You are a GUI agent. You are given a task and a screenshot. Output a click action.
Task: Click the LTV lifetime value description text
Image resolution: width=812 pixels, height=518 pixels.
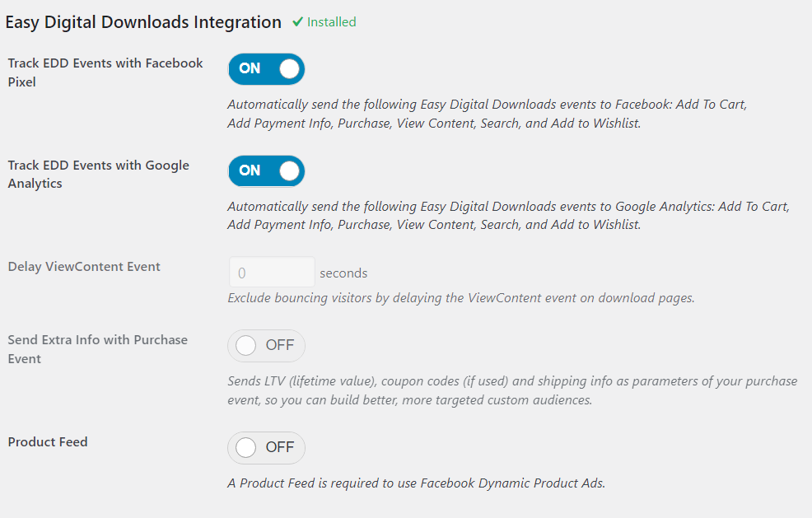[512, 390]
